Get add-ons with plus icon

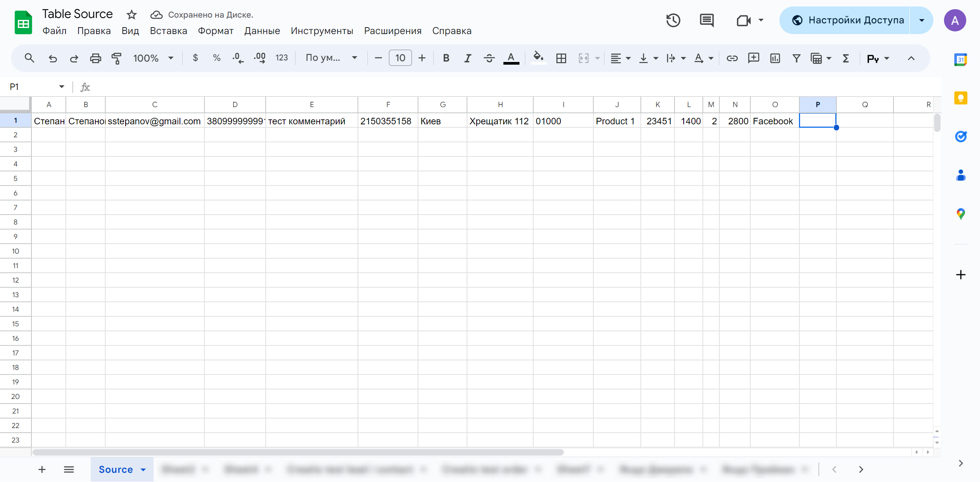point(960,275)
